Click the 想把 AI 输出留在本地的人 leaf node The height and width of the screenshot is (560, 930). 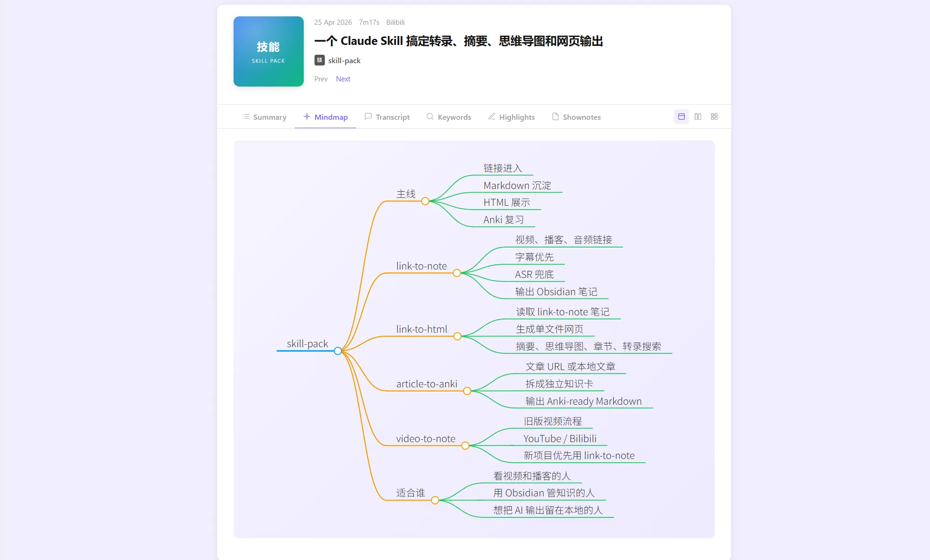(548, 510)
